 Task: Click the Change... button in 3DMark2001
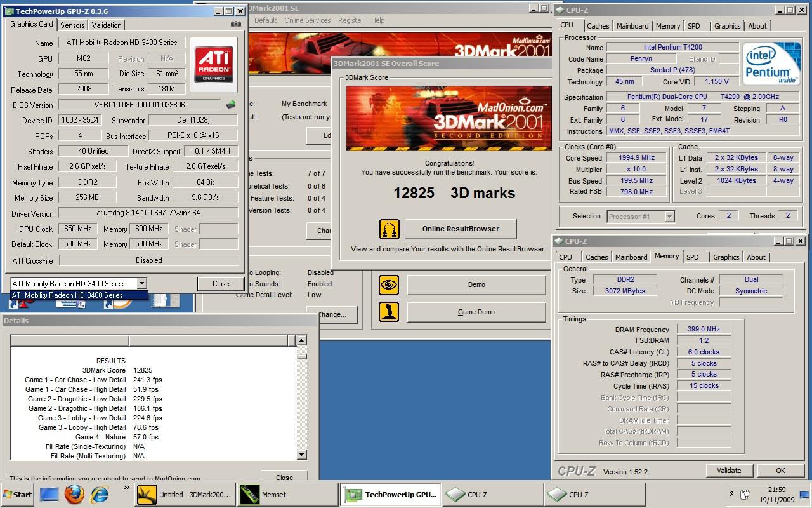tap(332, 314)
